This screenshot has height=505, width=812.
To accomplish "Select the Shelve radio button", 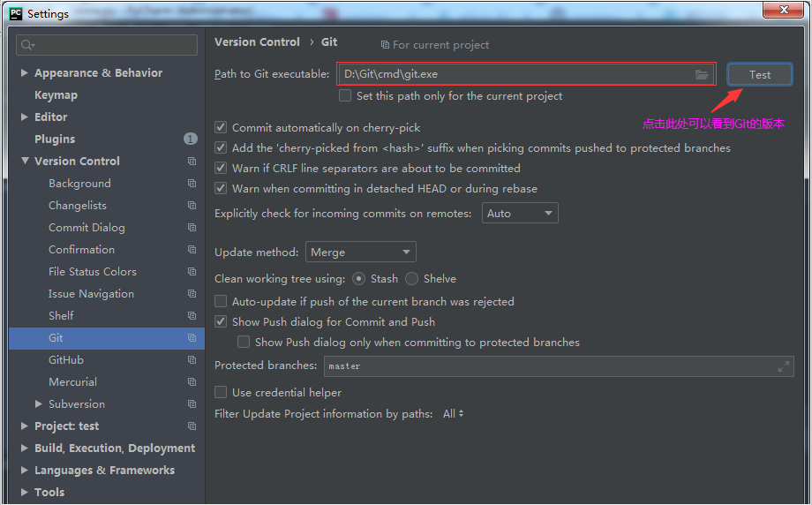I will tap(411, 279).
